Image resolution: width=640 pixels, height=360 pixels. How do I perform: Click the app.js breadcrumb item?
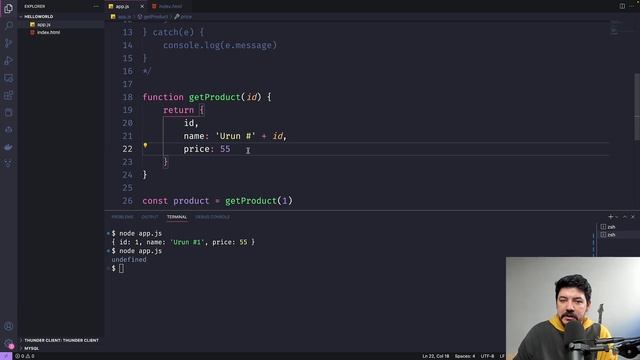pos(121,17)
